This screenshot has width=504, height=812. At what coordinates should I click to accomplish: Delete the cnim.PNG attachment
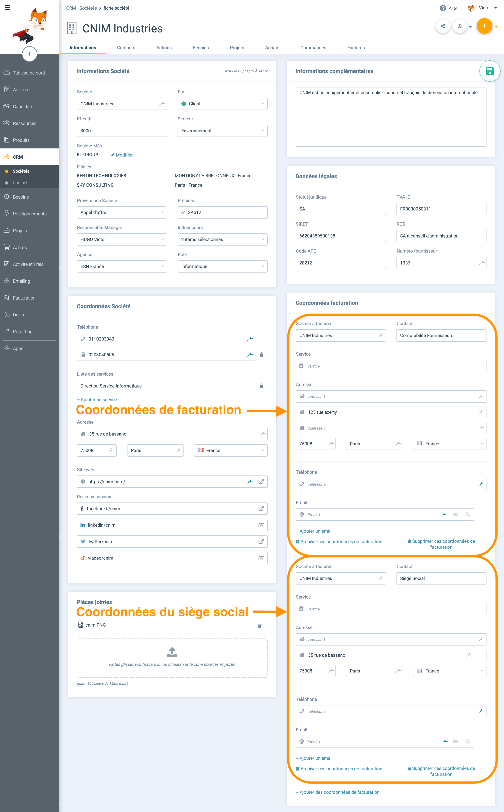(260, 626)
